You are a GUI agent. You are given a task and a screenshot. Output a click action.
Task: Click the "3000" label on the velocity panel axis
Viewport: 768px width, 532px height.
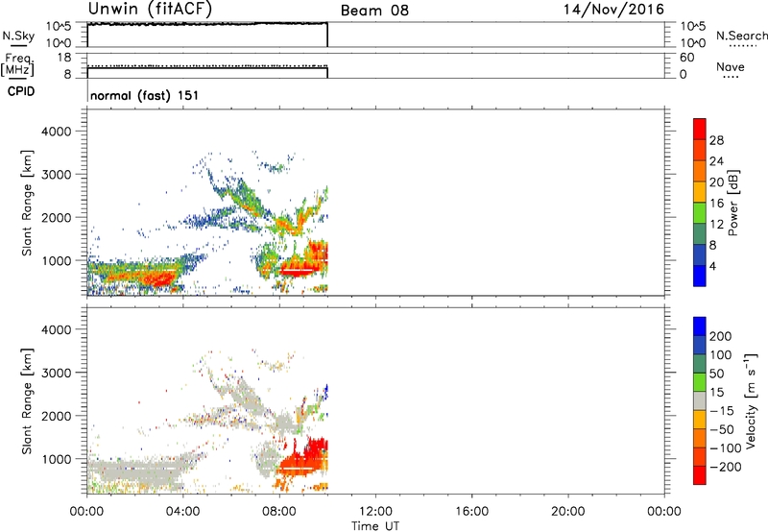[x=57, y=373]
